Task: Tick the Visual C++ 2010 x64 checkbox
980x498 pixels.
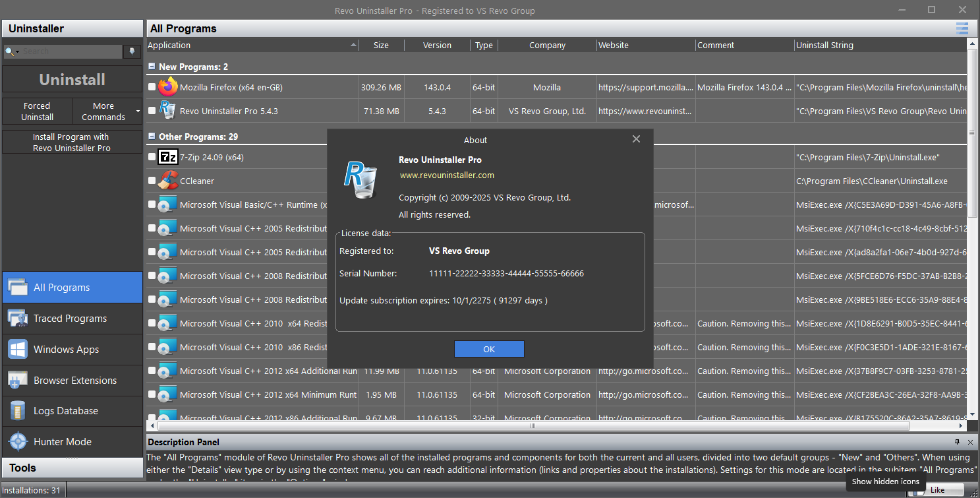Action: pos(152,323)
